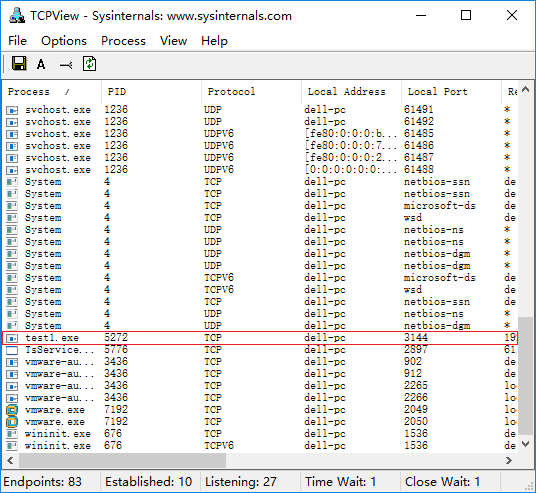The width and height of the screenshot is (536, 493).
Task: Click local port 61487 cell
Action: [x=419, y=158]
